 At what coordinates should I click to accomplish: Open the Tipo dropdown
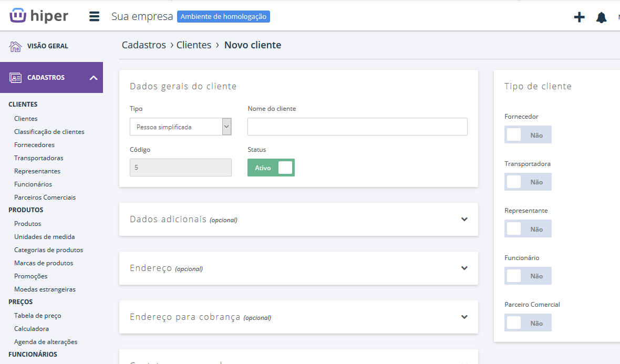tap(180, 127)
